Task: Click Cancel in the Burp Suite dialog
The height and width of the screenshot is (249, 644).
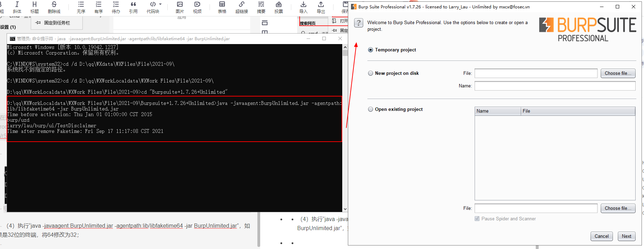Action: coord(601,236)
